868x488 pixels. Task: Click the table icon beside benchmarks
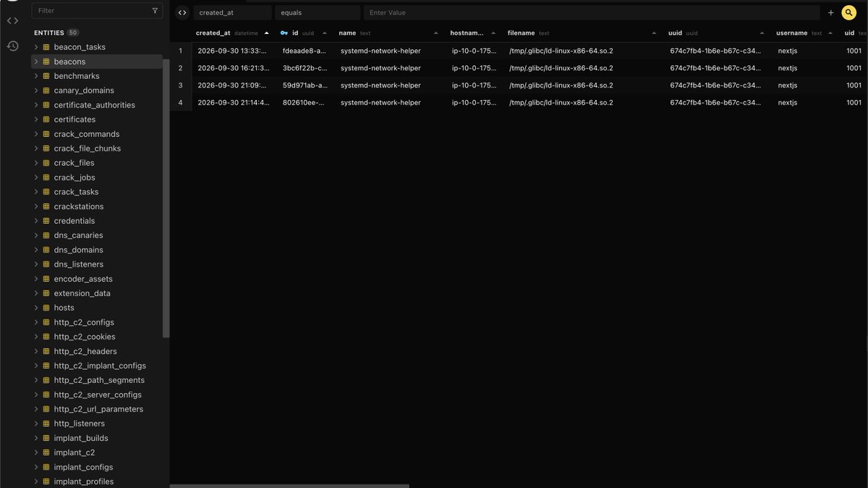(x=46, y=76)
